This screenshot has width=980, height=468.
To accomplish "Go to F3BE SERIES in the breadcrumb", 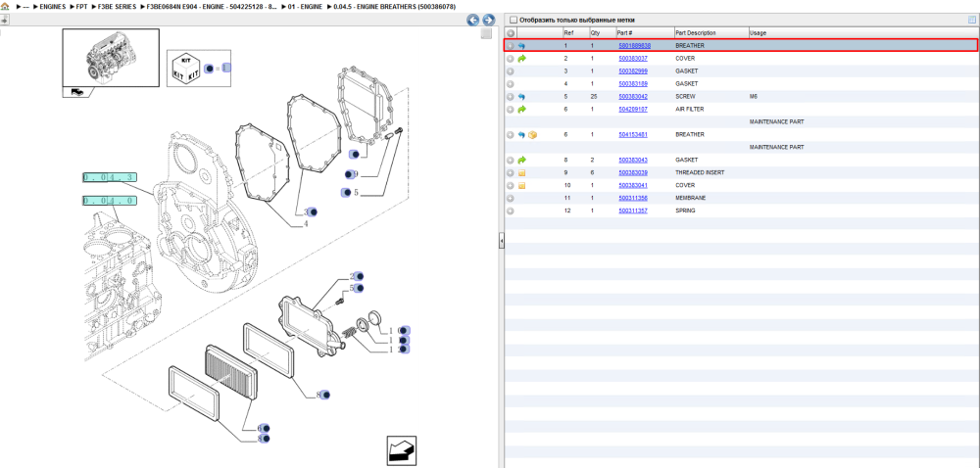I will coord(117,6).
